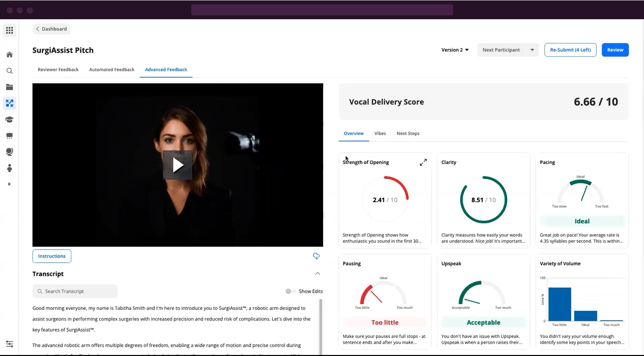Click the 8.51 / 10 clarity score
644x356 pixels.
pos(484,200)
